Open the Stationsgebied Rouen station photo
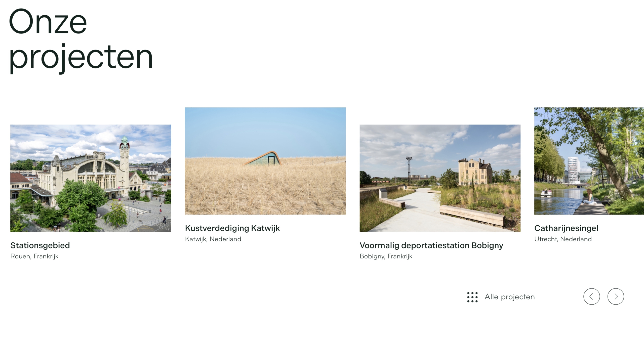The image size is (644, 341). point(91,178)
